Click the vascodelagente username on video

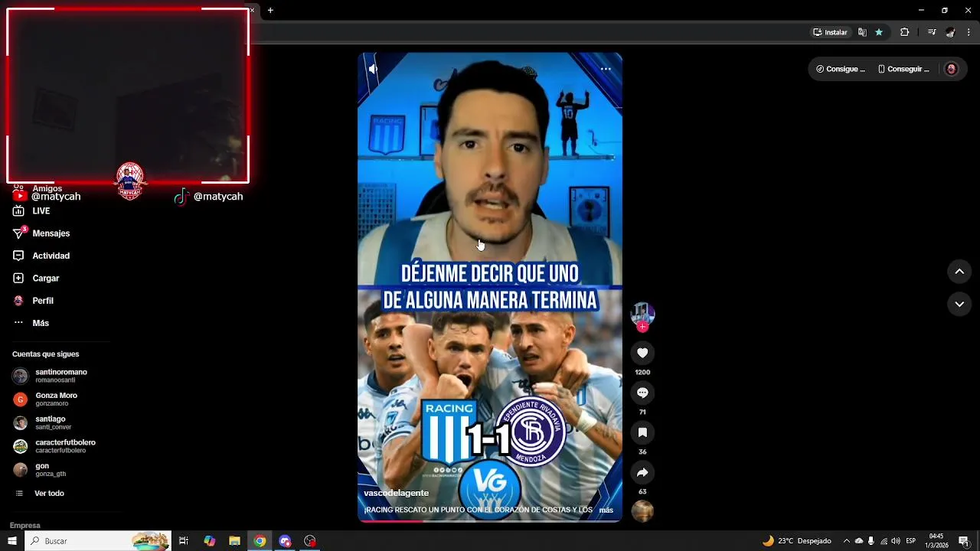tap(396, 493)
